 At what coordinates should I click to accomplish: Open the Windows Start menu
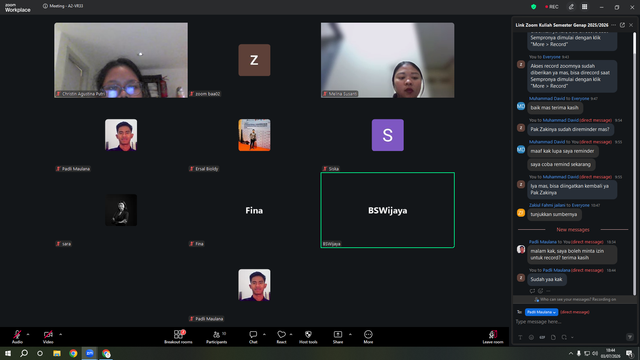(8, 353)
